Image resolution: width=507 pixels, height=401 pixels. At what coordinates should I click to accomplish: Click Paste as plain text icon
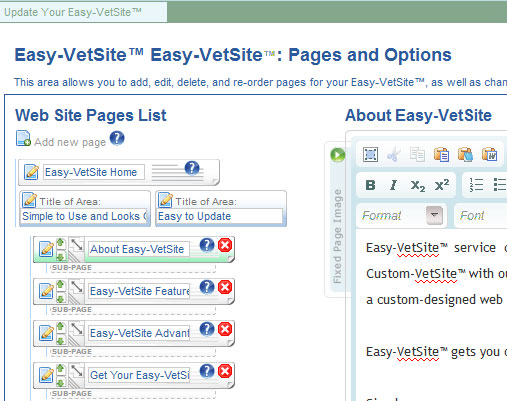click(x=465, y=155)
